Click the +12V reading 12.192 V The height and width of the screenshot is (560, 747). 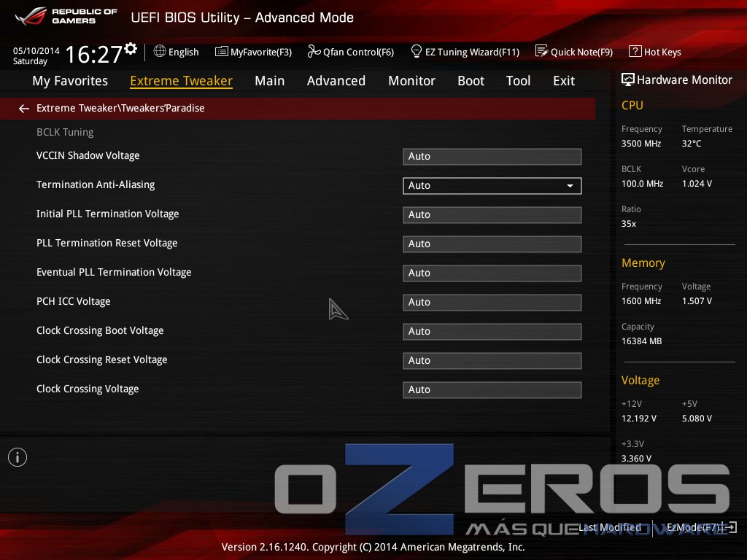(639, 418)
